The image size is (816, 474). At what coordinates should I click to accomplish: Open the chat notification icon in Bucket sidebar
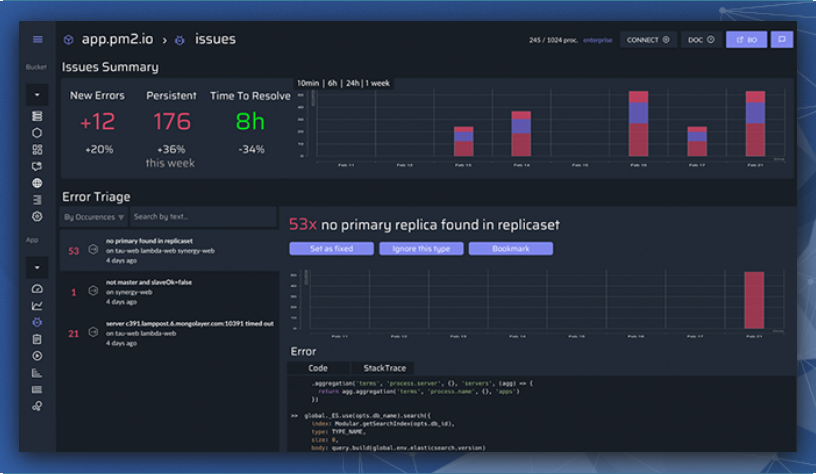37,166
